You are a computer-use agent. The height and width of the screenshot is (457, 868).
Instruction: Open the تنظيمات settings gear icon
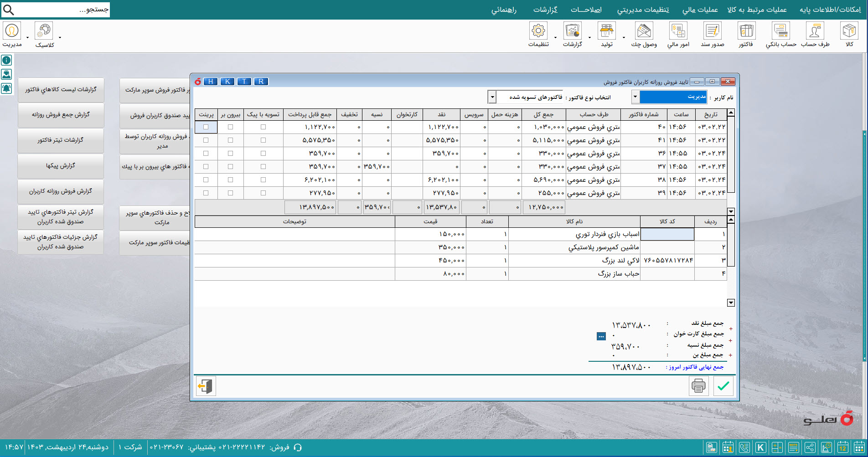point(538,31)
